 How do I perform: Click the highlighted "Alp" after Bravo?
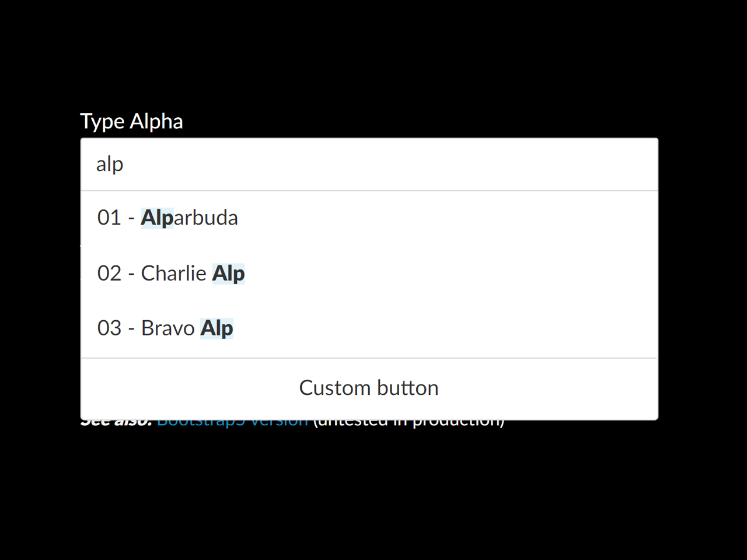click(217, 328)
